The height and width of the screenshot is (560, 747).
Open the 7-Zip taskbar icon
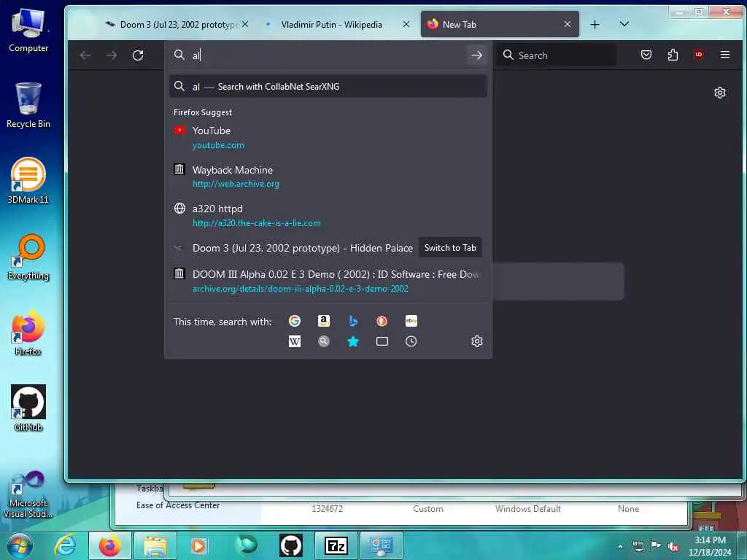336,545
